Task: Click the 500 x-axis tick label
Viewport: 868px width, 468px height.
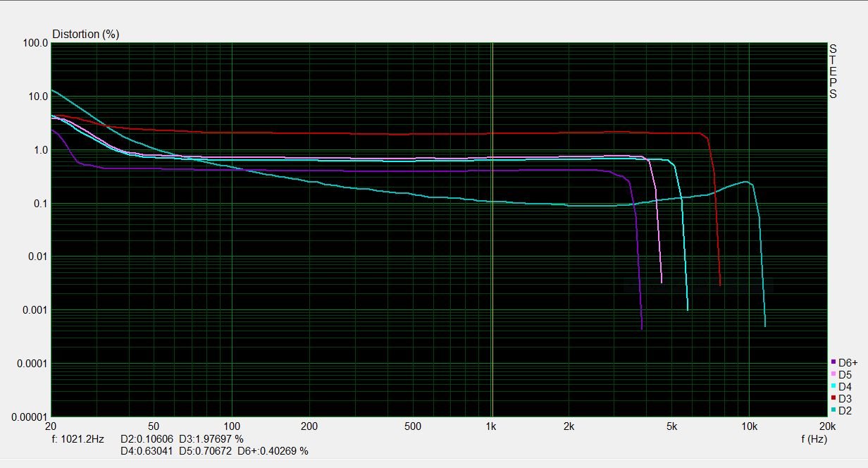Action: pos(413,426)
